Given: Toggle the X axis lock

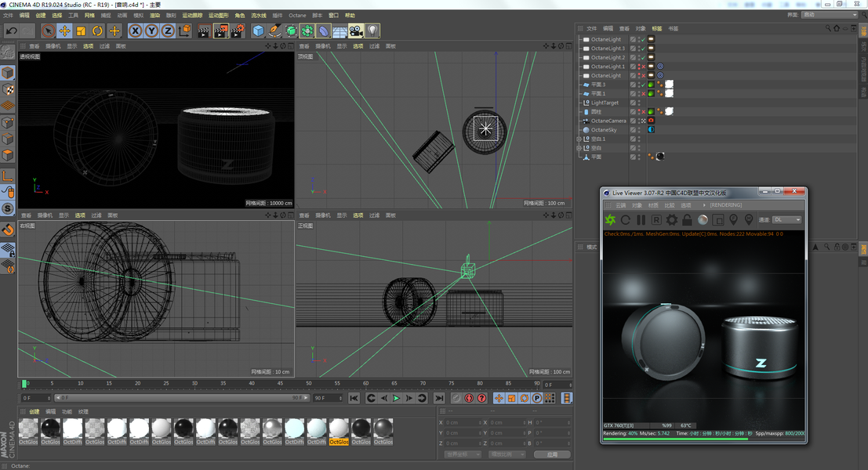Looking at the screenshot, I should pos(135,31).
